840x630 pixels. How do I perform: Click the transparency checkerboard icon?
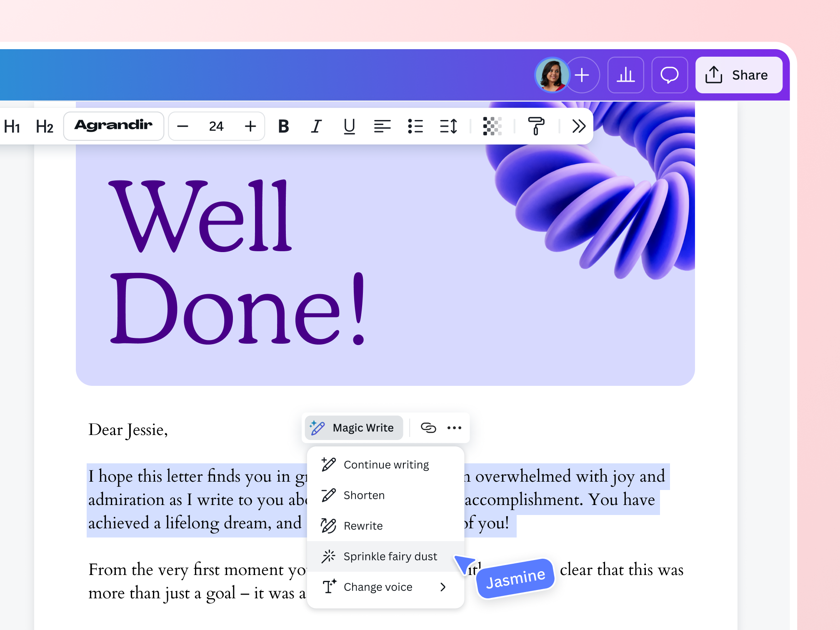(492, 126)
